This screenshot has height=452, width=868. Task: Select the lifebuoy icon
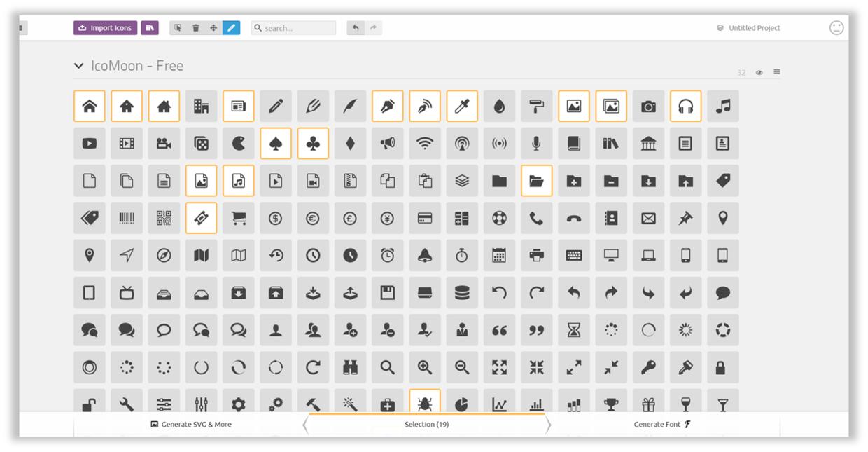pyautogui.click(x=499, y=218)
